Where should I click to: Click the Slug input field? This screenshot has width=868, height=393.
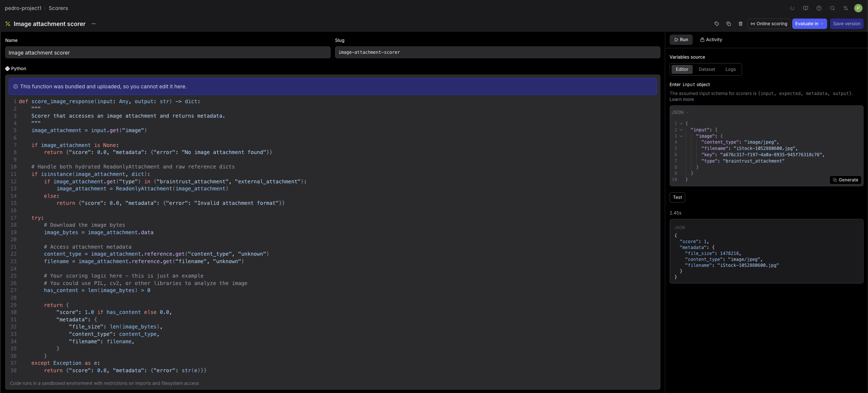tap(497, 52)
